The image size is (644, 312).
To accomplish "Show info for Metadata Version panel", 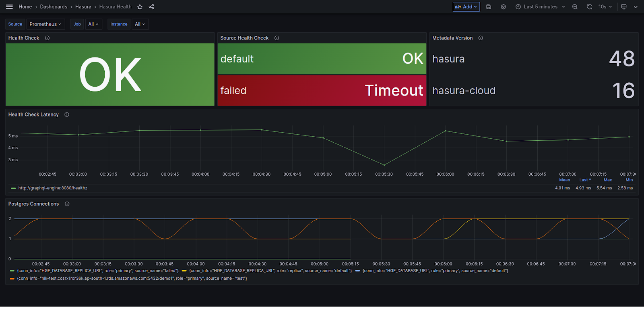I will click(481, 38).
